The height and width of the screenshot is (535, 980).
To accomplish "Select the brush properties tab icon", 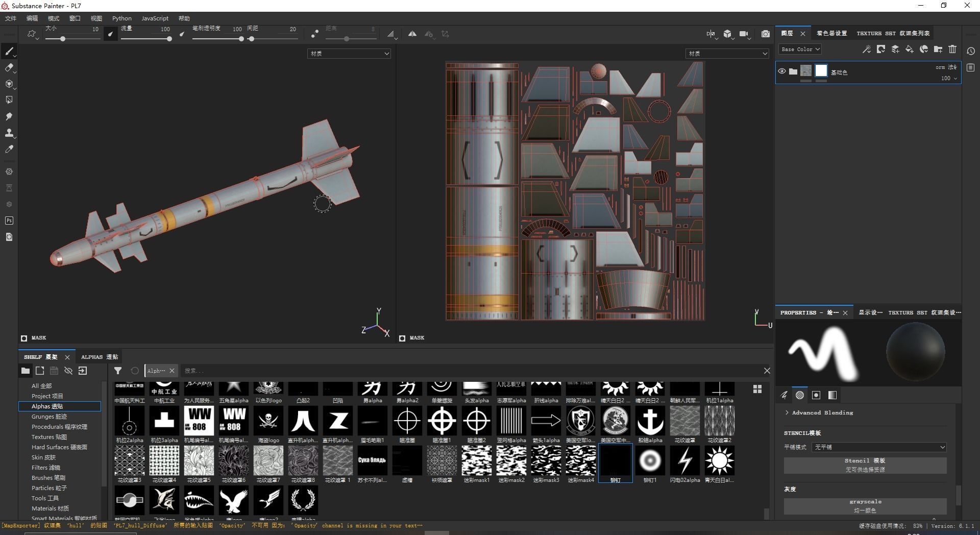I will click(785, 395).
